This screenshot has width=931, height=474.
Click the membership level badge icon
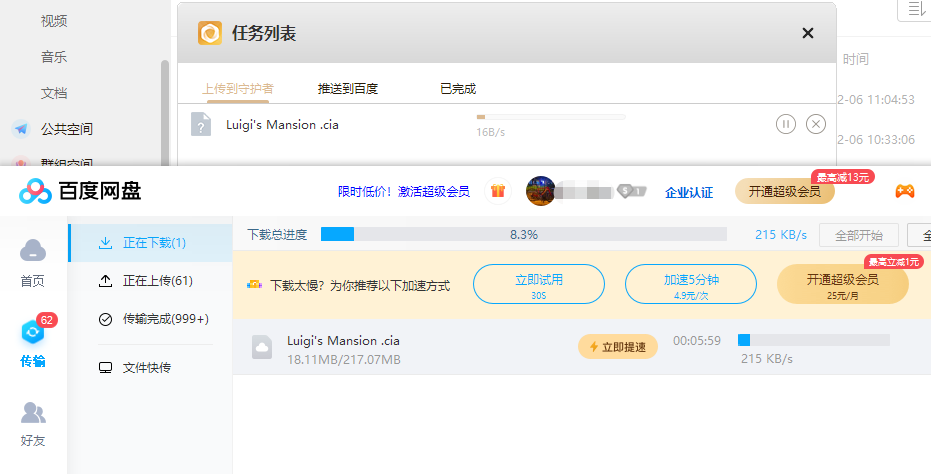[x=631, y=191]
